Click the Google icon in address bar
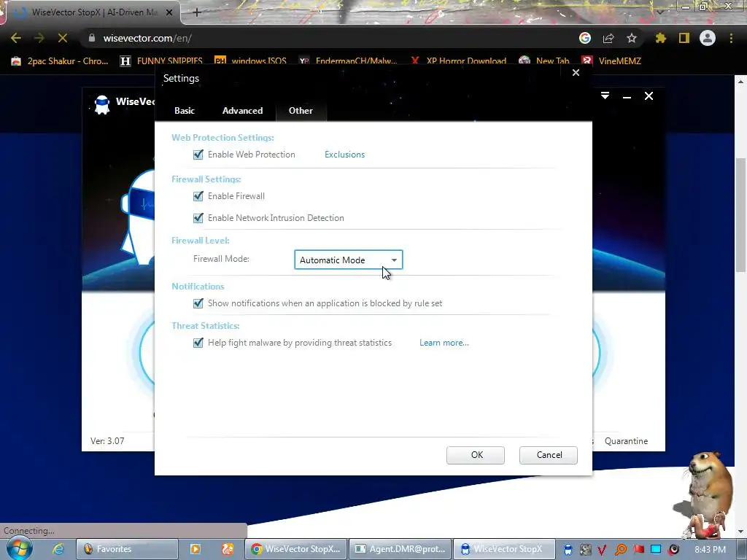The height and width of the screenshot is (560, 747). coord(585,38)
